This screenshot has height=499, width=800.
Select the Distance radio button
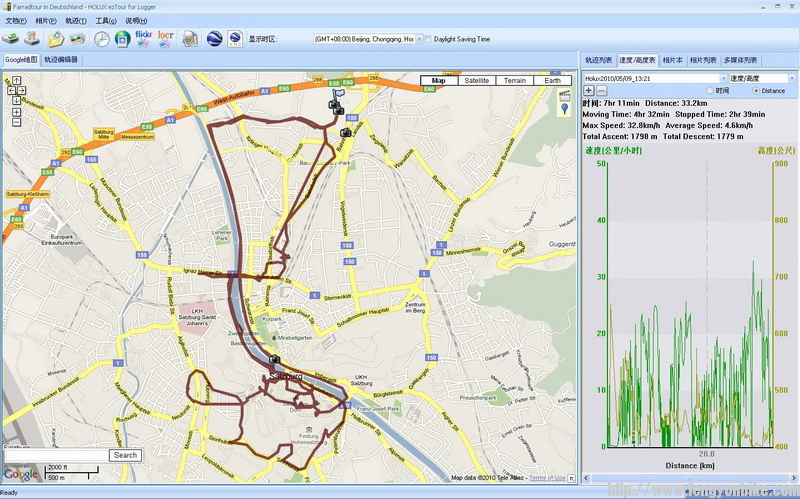click(x=755, y=91)
